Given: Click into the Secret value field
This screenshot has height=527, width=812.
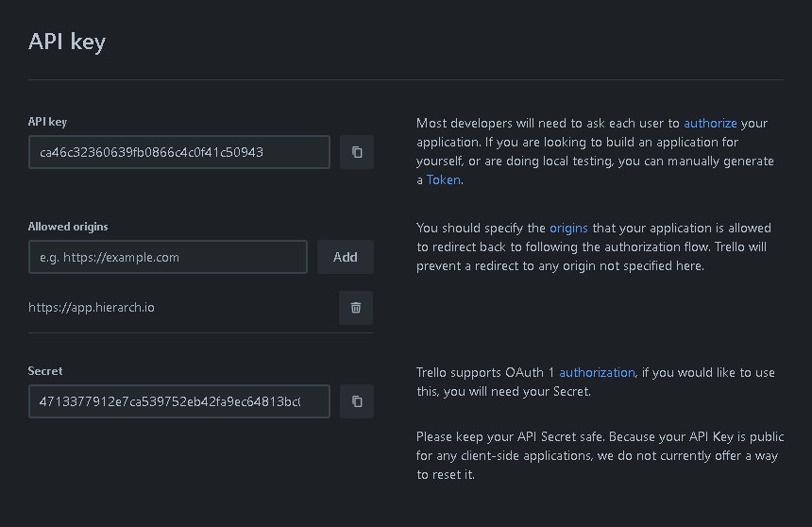Looking at the screenshot, I should click(178, 401).
